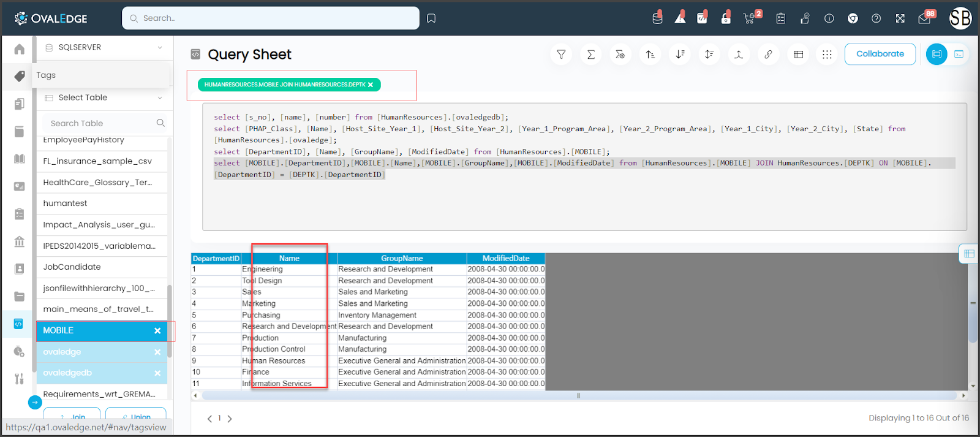Switch to the code console view toggle
980x437 pixels.
[x=959, y=54]
